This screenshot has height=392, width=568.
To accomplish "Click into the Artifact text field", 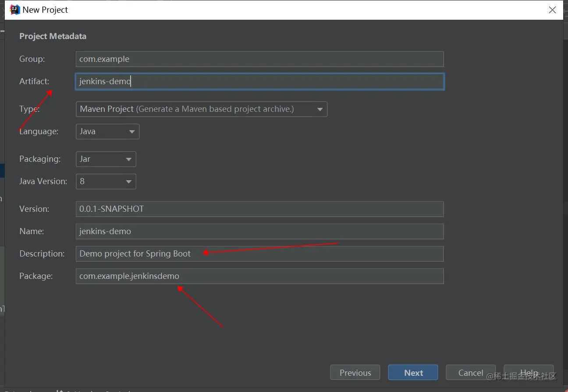I will click(259, 82).
